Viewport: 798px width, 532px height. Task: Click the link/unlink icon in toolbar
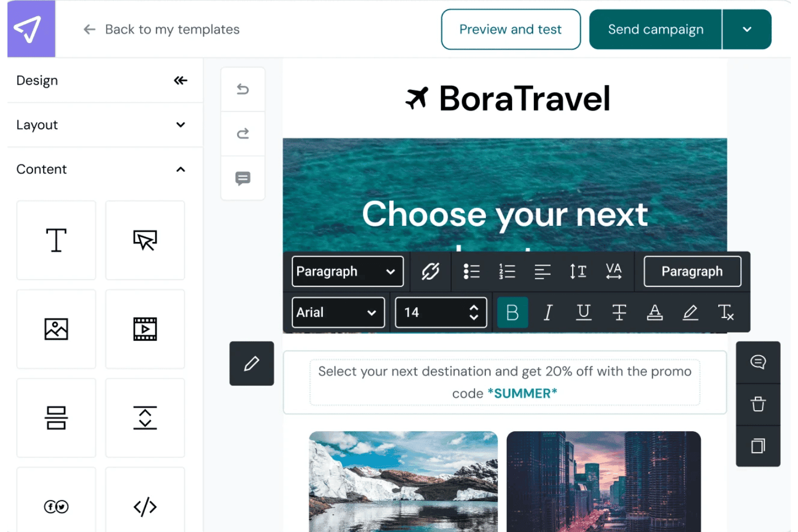coord(430,272)
